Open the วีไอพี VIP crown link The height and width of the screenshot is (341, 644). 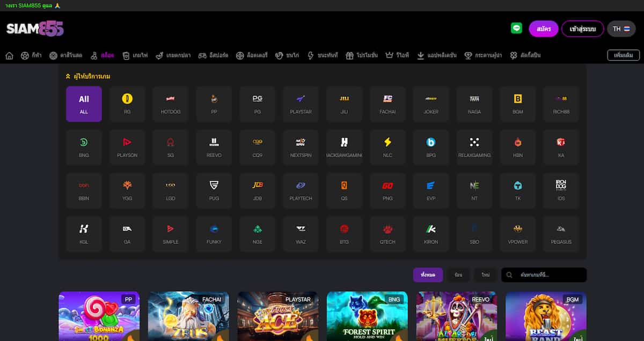coord(397,55)
